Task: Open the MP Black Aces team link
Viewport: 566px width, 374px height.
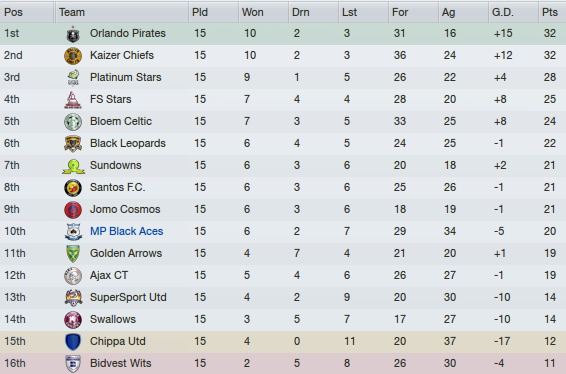Action: 126,231
